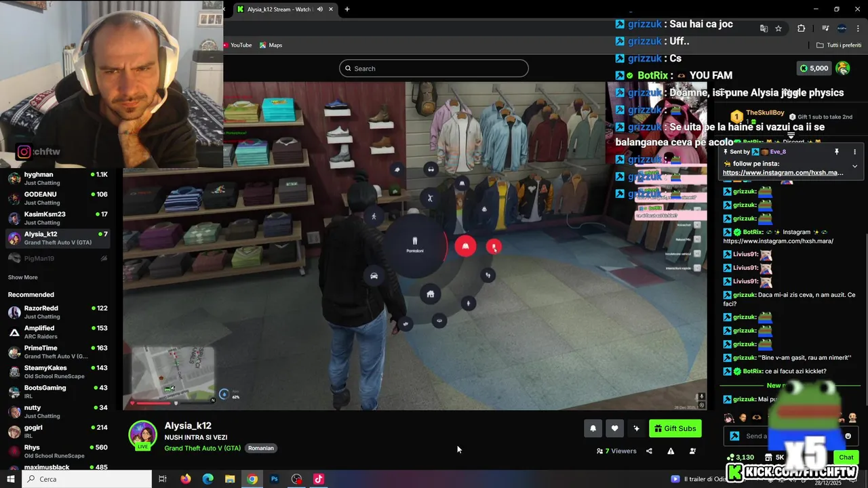Click the Kick search field

pyautogui.click(x=434, y=68)
